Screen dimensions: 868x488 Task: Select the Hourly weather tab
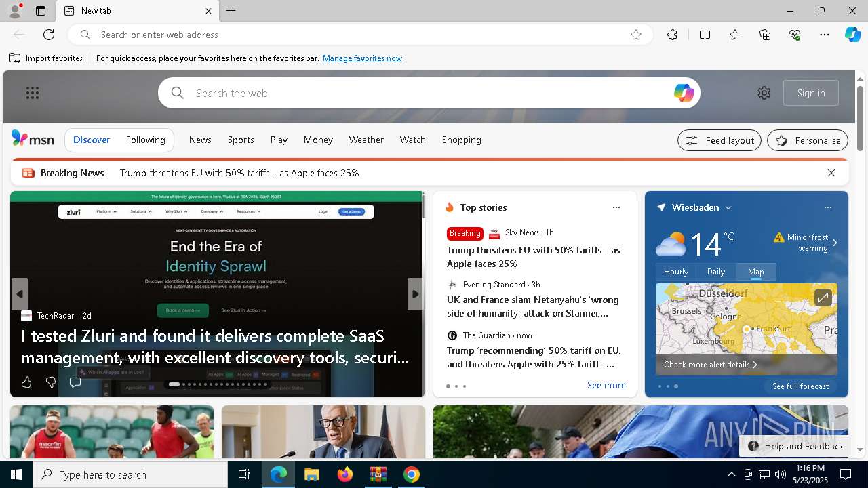pos(676,271)
